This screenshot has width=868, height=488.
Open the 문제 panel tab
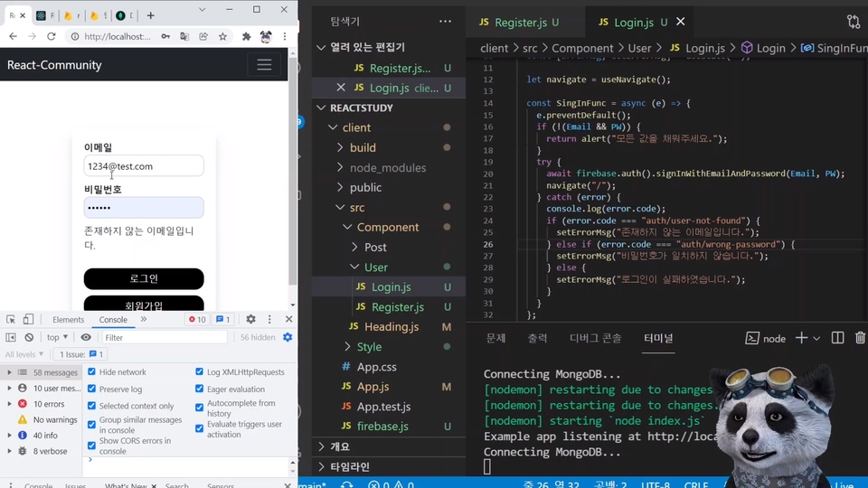495,338
